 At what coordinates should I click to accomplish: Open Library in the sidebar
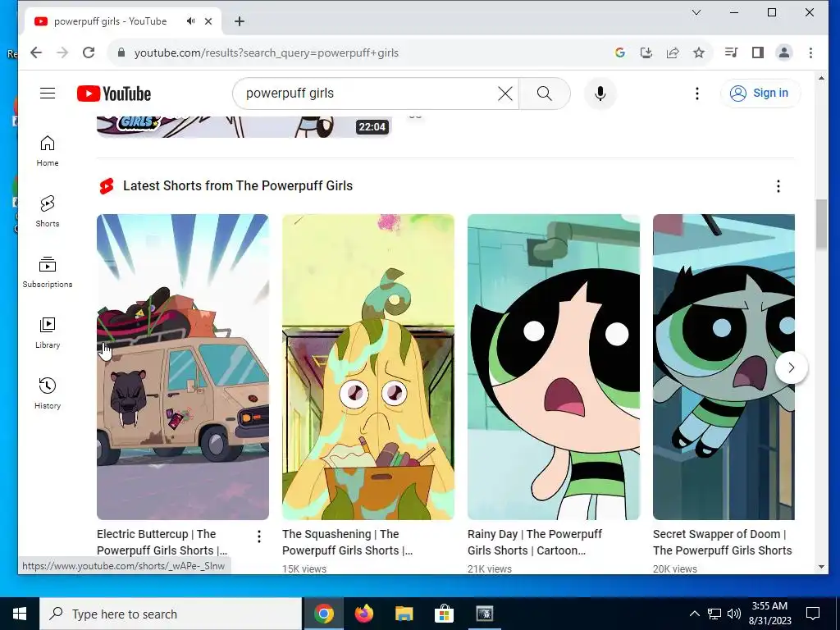[x=48, y=333]
